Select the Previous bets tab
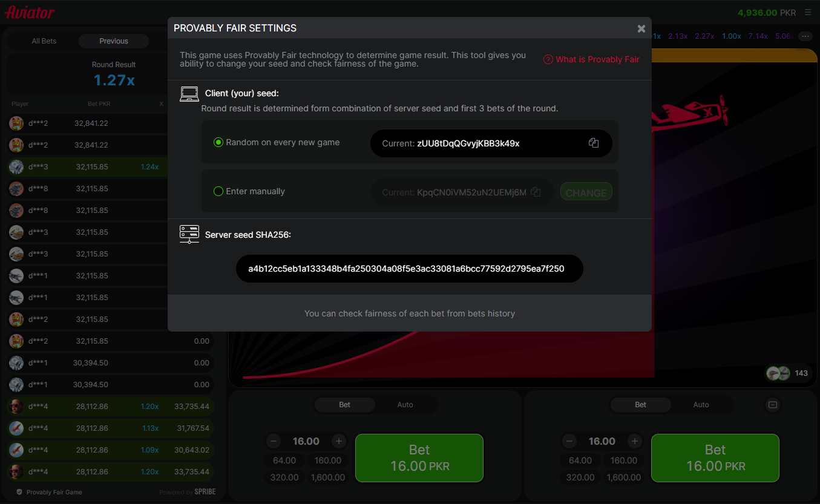The image size is (820, 504). click(x=114, y=41)
